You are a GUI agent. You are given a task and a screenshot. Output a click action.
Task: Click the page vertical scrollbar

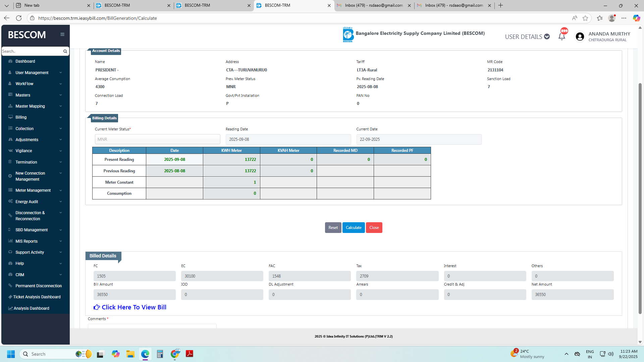[x=640, y=198]
